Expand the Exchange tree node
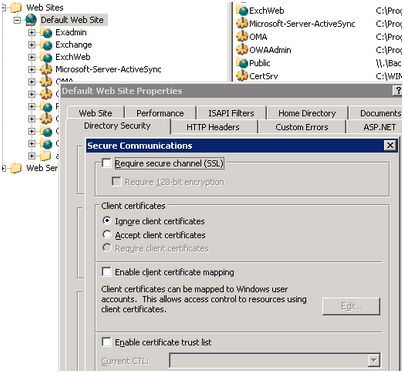The width and height of the screenshot is (404, 373). point(32,45)
